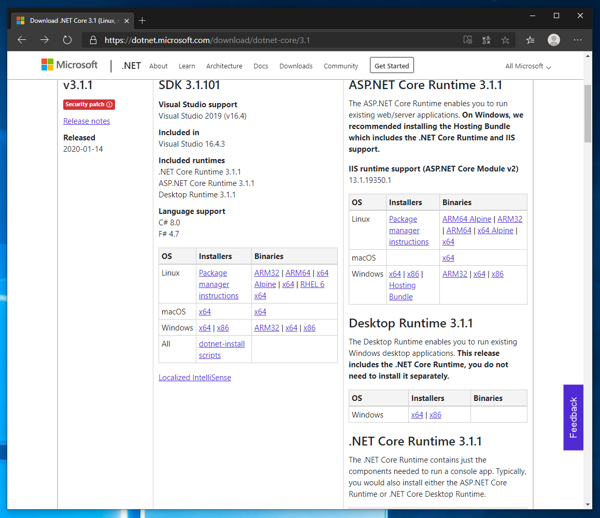Download SDK Windows x86 binary
The image size is (600, 518).
[310, 328]
